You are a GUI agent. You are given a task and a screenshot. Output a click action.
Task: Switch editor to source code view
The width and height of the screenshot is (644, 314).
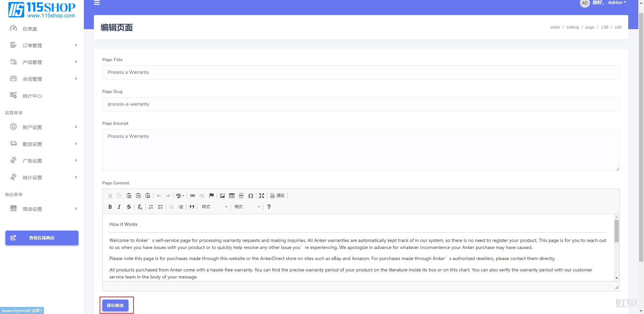tap(277, 196)
